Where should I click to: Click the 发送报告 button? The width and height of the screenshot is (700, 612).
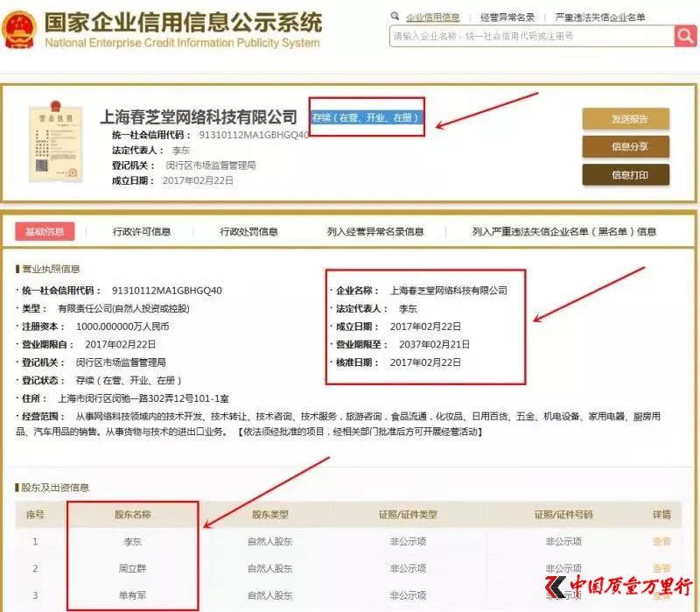(626, 119)
